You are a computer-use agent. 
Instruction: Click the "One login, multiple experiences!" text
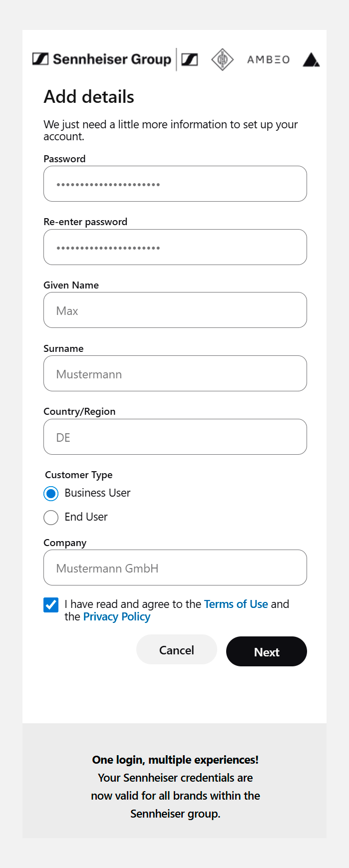point(175,760)
